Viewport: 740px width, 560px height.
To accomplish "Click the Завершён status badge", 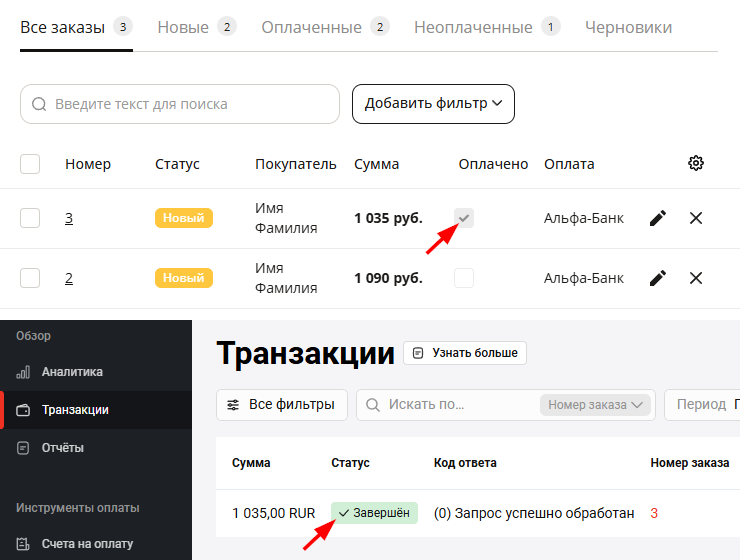I will (x=374, y=513).
